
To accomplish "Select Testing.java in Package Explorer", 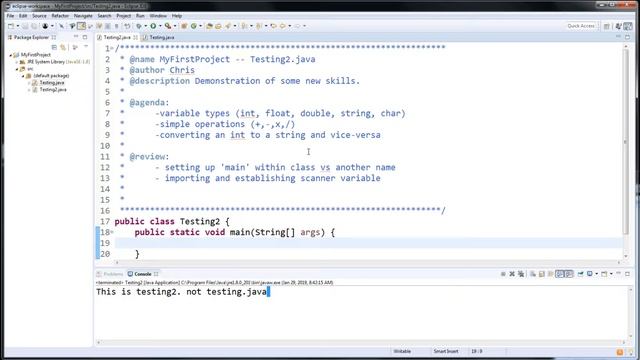I will (x=52, y=82).
